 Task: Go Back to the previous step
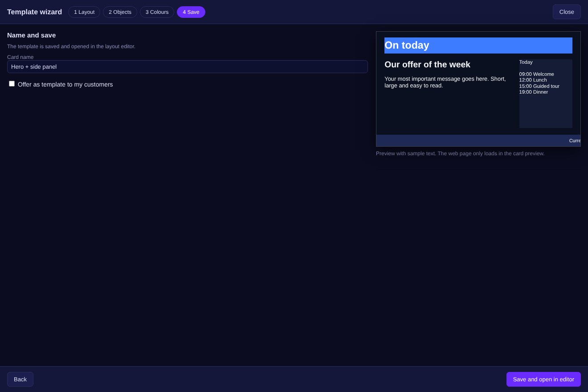[x=20, y=380]
